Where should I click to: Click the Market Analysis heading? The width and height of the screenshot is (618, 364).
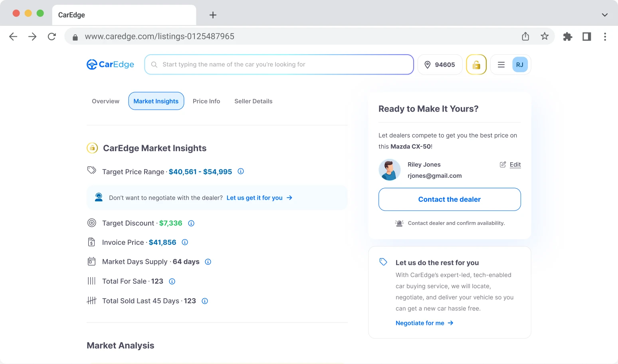point(121,346)
